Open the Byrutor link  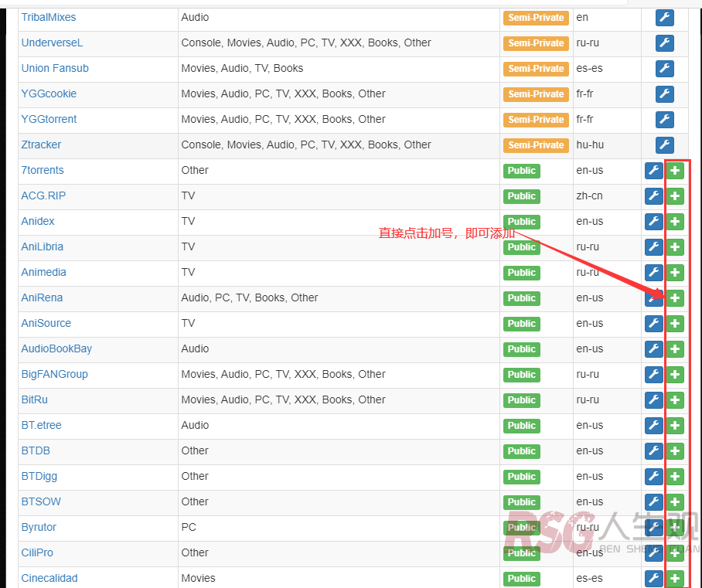click(39, 528)
